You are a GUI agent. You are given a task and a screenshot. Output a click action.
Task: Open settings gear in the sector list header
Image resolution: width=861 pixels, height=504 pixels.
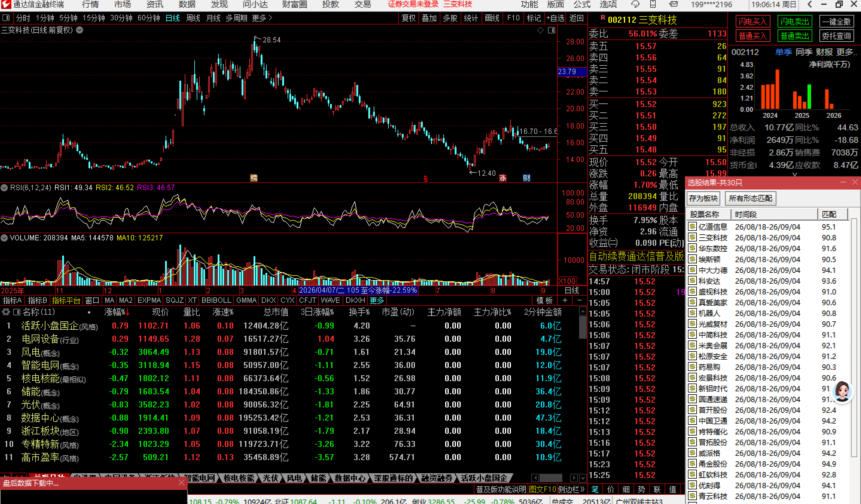6,312
